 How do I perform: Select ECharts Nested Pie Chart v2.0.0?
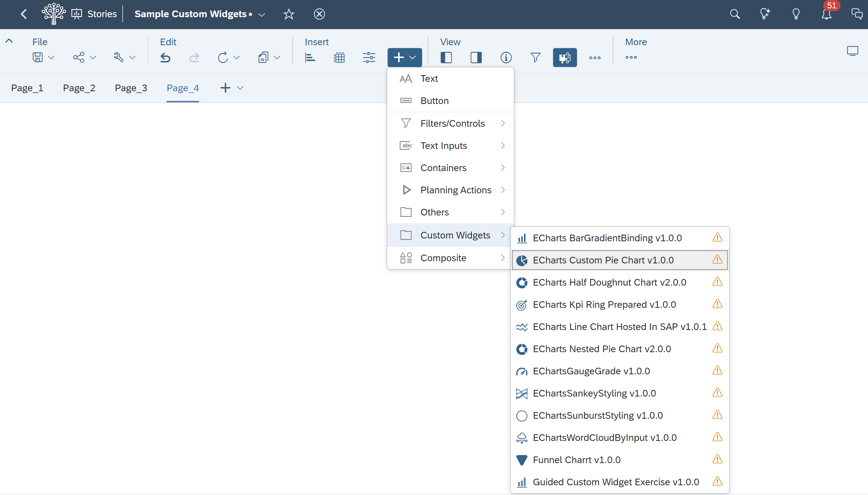coord(620,349)
